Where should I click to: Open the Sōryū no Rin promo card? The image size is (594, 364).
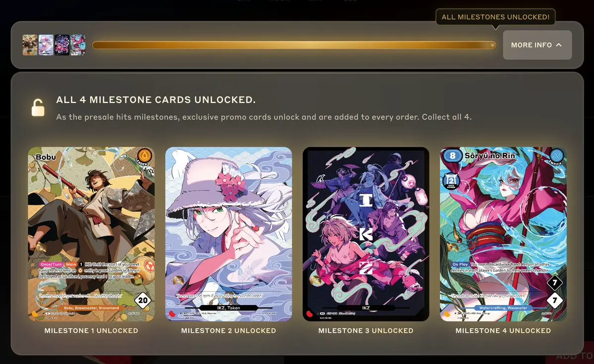coord(503,234)
